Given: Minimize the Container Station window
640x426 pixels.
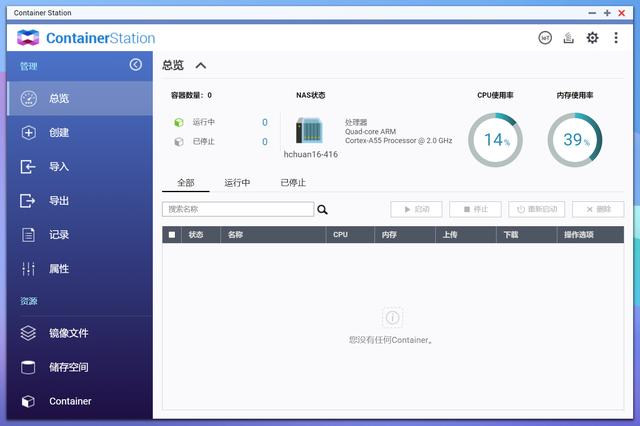Looking at the screenshot, I should (592, 13).
